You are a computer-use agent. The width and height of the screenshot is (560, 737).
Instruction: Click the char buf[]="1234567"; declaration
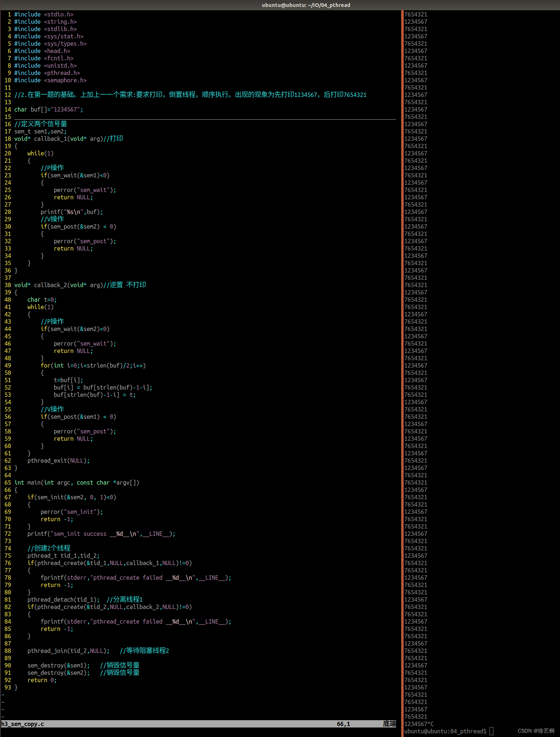[x=49, y=109]
